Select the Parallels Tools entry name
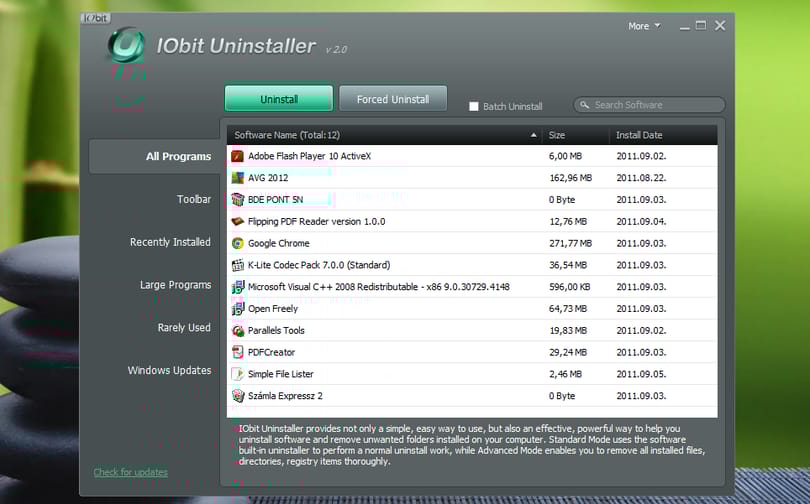The height and width of the screenshot is (504, 810). tap(276, 330)
